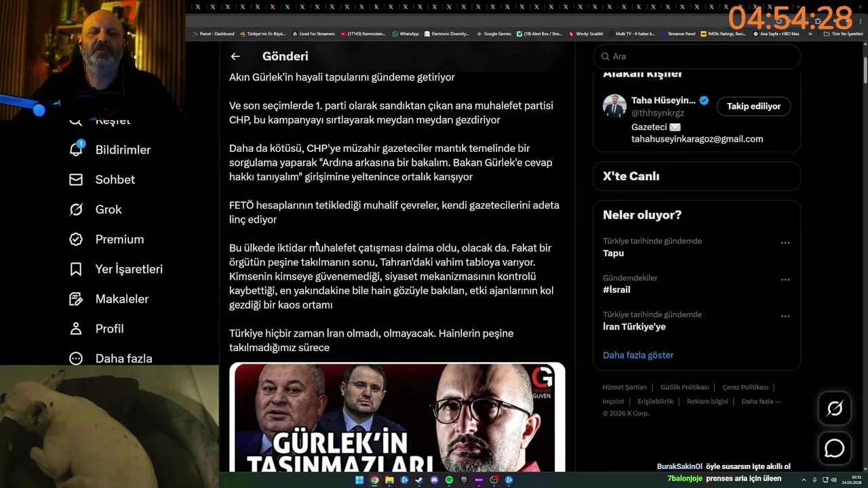Viewport: 868px width, 488px height.
Task: Click the search magnifier icon
Action: point(605,56)
